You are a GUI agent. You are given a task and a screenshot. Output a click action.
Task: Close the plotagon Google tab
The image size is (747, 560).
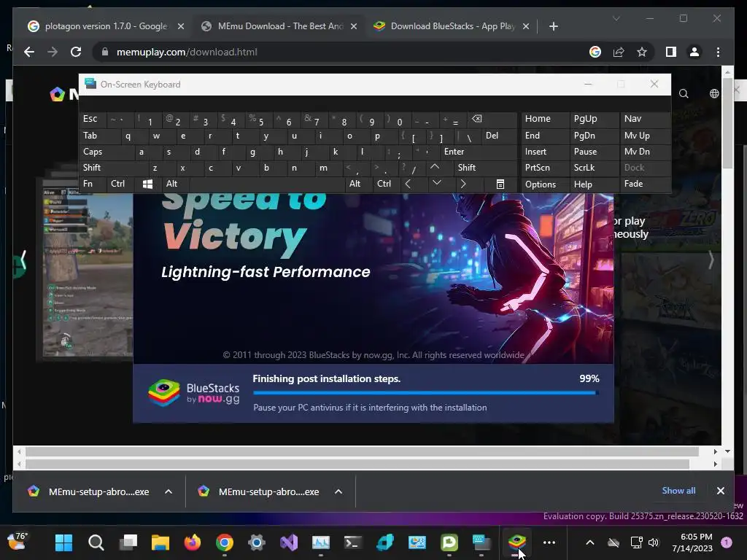pyautogui.click(x=181, y=27)
